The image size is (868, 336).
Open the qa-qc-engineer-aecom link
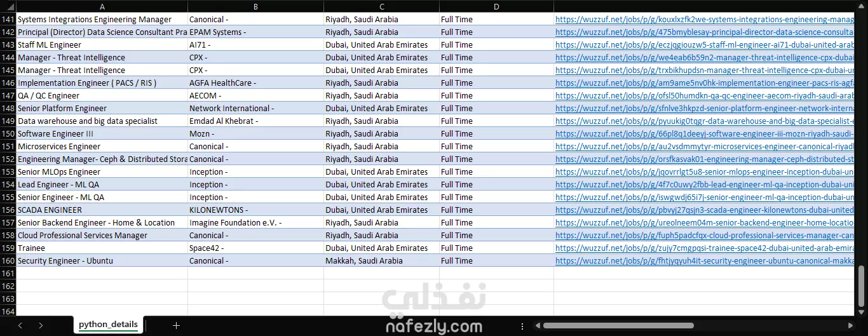pyautogui.click(x=705, y=95)
